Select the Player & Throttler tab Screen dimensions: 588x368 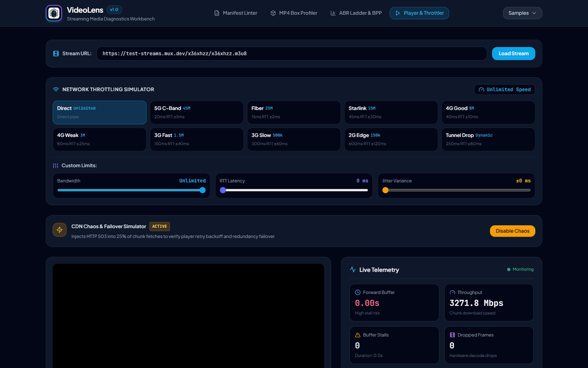(x=419, y=13)
